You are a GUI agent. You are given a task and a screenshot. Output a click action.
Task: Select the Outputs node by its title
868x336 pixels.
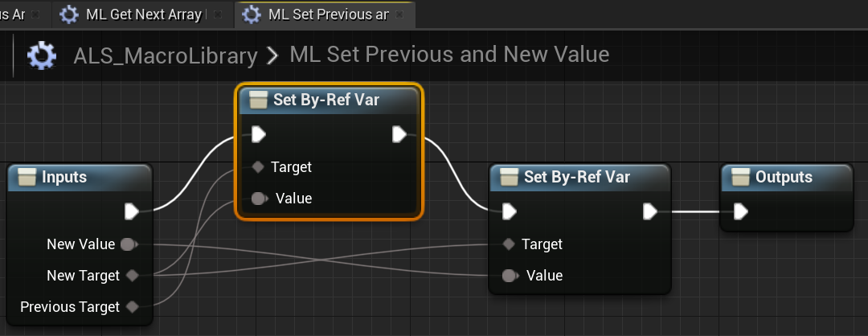click(784, 177)
